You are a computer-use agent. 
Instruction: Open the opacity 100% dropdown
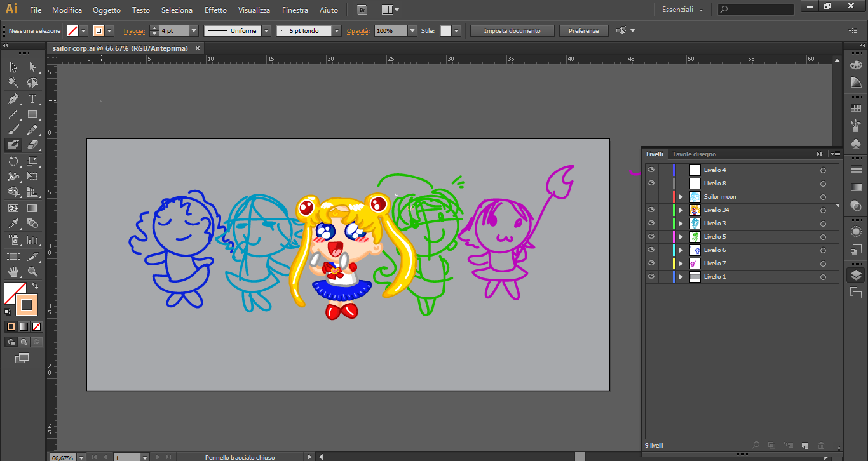coord(412,30)
